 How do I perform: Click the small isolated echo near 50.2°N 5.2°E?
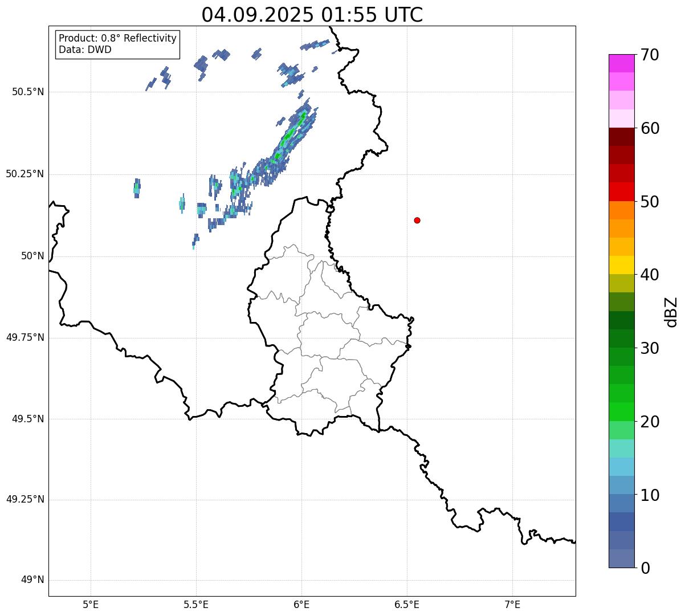pos(137,188)
